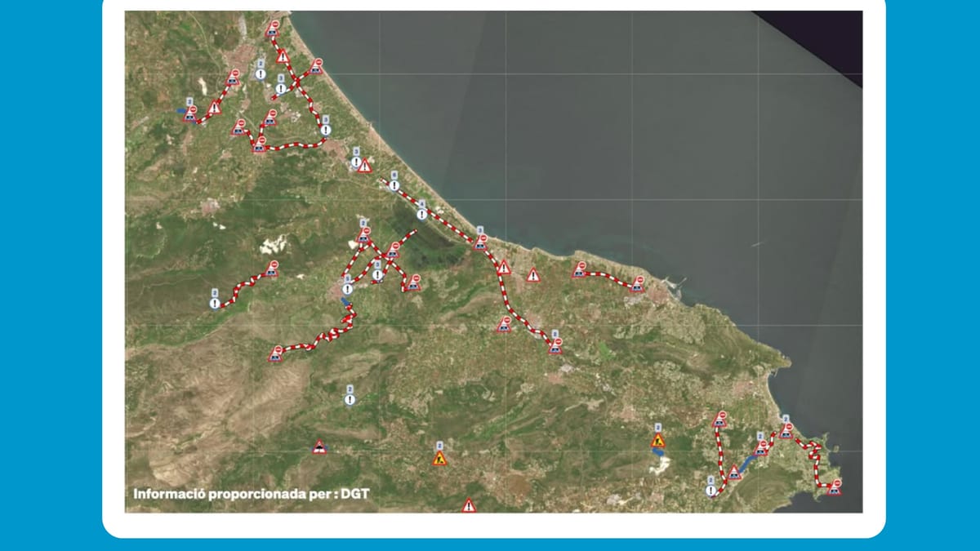Select the warning triangle on the inland route near the coast
The height and width of the screenshot is (551, 980).
(x=504, y=267)
